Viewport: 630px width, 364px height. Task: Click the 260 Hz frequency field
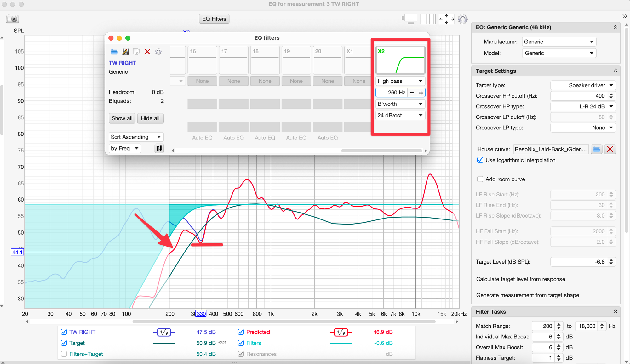pyautogui.click(x=392, y=93)
